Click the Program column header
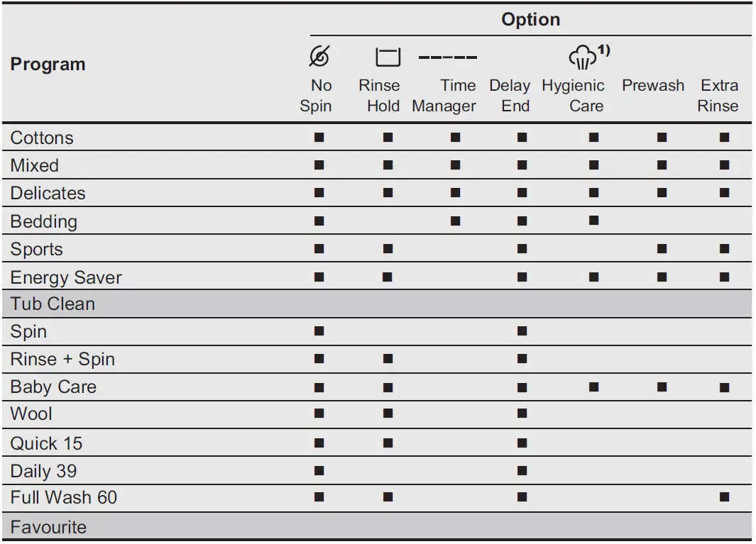 click(x=48, y=64)
